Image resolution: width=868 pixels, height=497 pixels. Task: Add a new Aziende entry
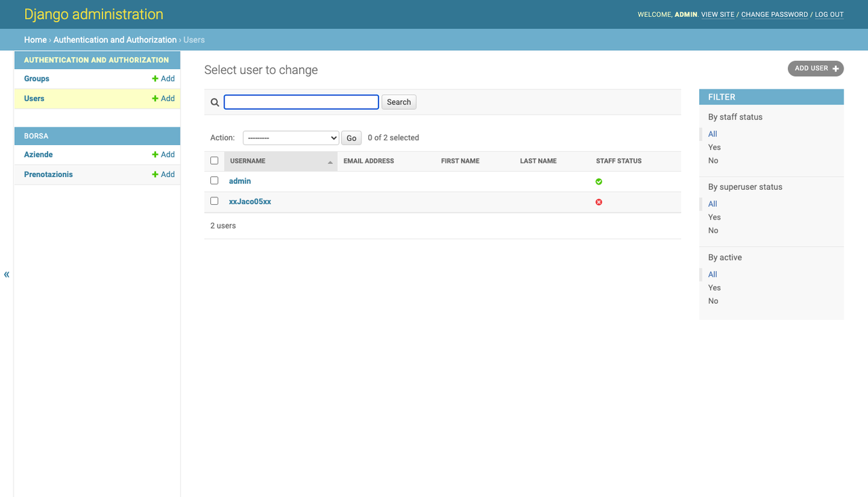(x=163, y=155)
